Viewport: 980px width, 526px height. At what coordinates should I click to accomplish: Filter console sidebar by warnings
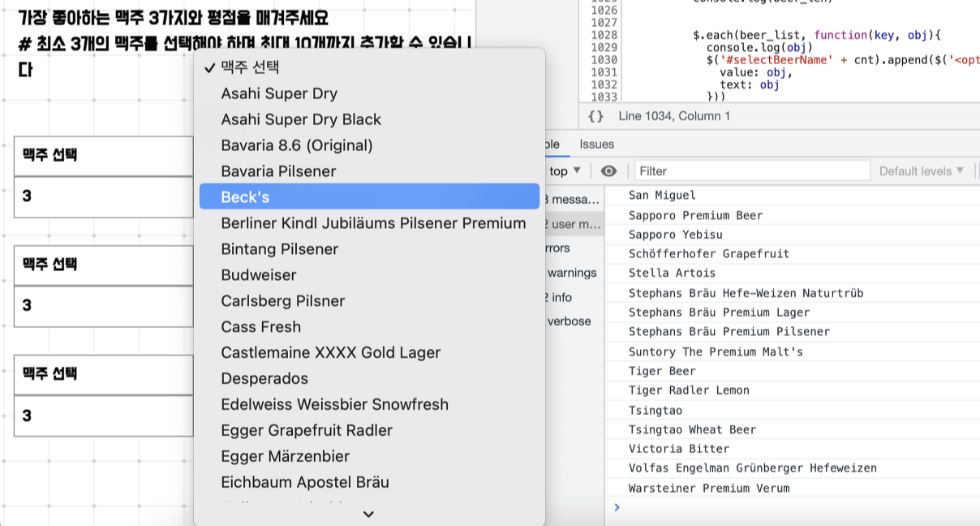pyautogui.click(x=573, y=273)
